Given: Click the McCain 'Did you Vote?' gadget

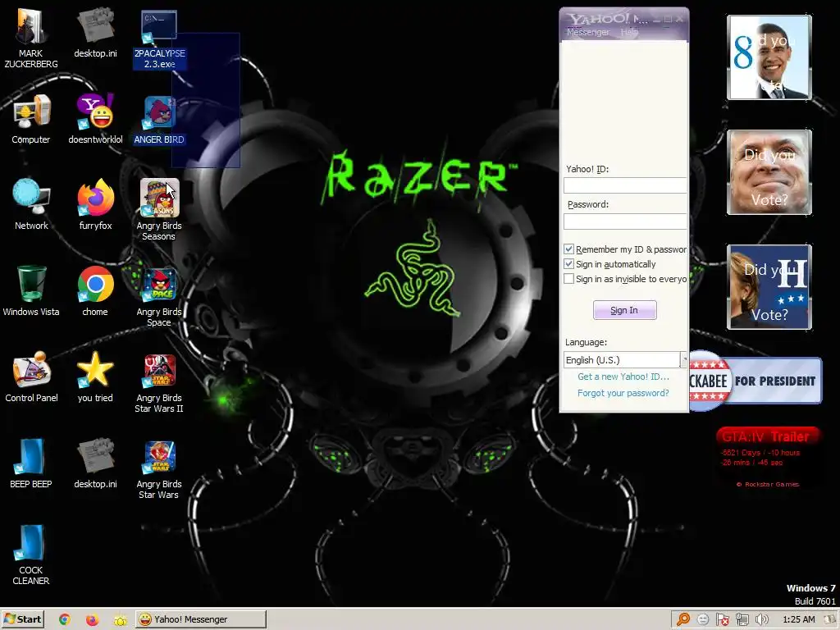Looking at the screenshot, I should [769, 172].
